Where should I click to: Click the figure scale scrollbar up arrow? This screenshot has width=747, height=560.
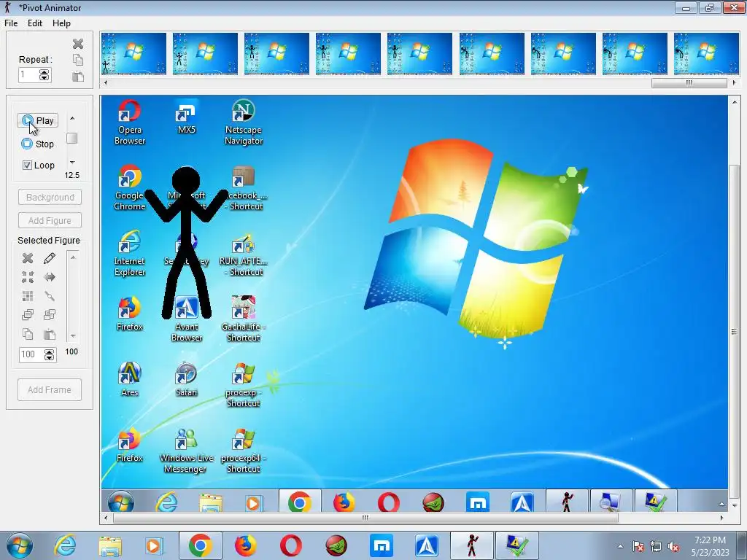(73, 257)
